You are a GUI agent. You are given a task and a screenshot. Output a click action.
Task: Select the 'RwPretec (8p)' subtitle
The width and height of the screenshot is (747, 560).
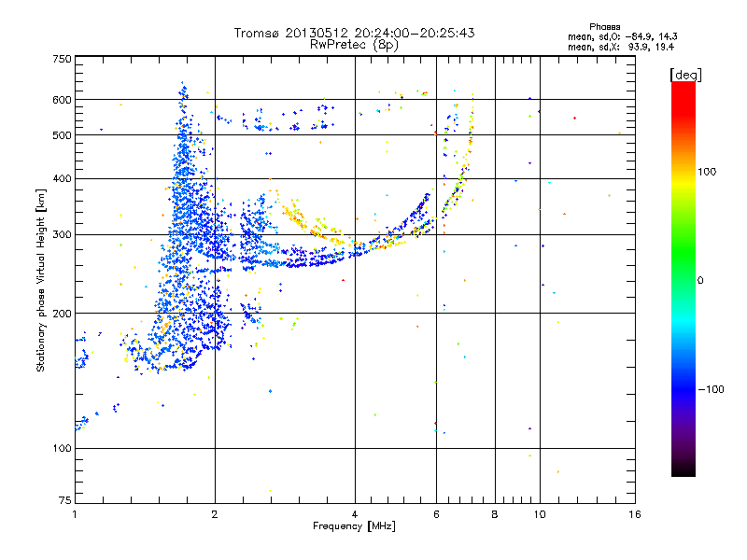point(354,45)
